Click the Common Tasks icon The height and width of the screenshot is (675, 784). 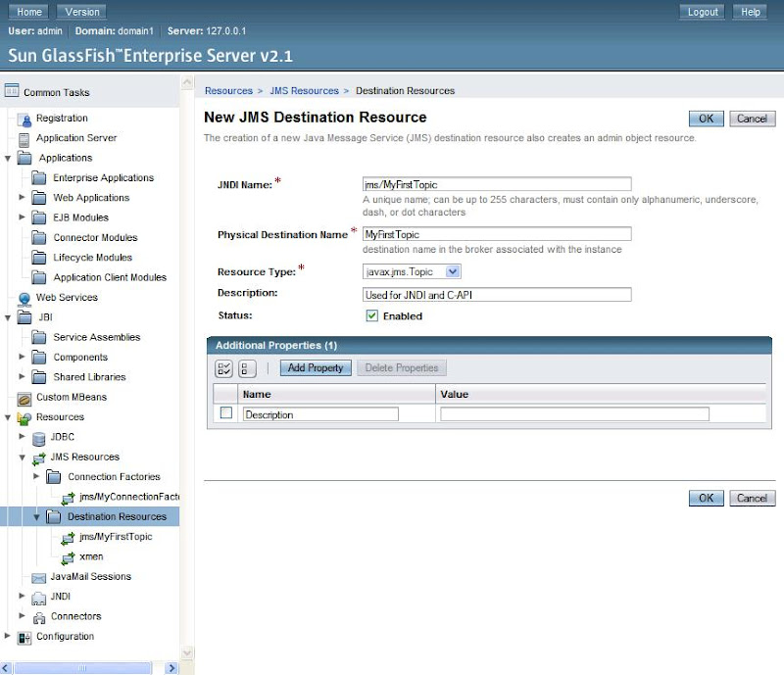[12, 91]
